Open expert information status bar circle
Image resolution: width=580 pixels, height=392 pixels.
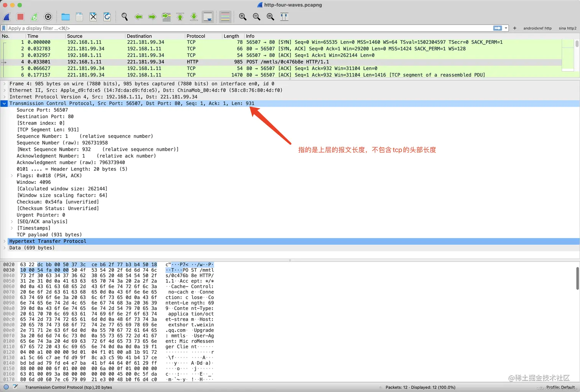coord(6,387)
